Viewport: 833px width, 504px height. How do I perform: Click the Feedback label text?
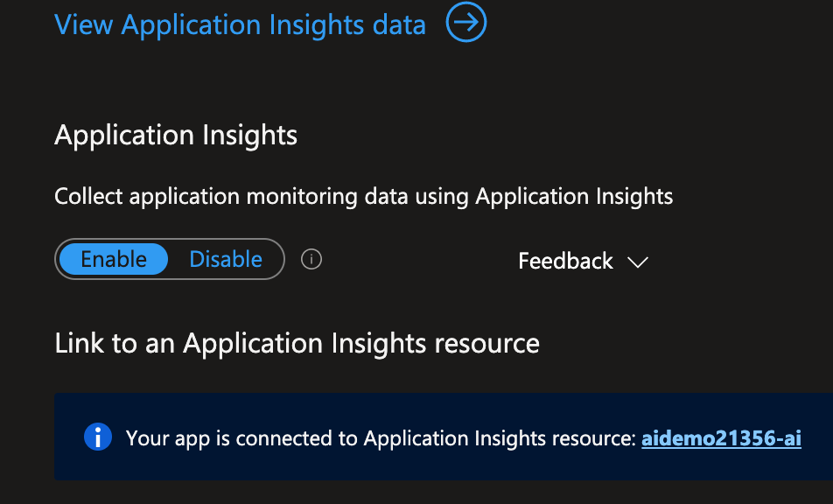(x=565, y=261)
